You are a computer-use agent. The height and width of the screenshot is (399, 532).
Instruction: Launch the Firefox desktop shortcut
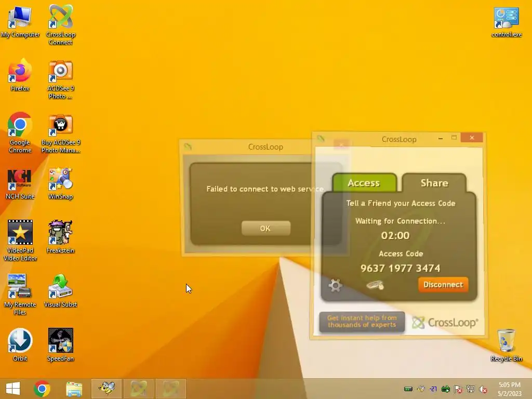(20, 75)
